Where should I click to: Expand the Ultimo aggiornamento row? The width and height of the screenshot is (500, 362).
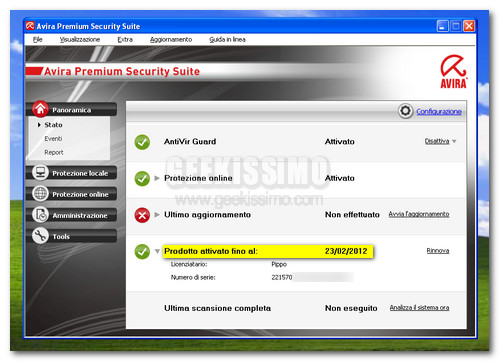(x=157, y=214)
